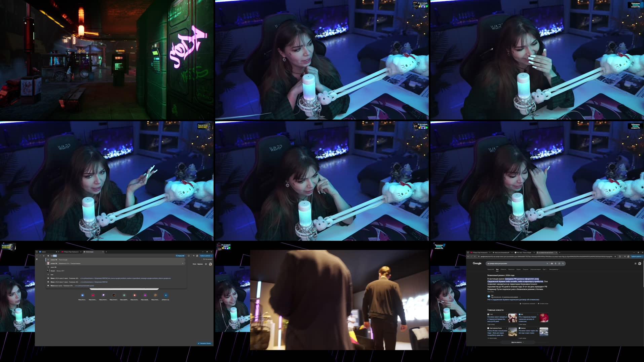Click the add shortcut plus icon
Image resolution: width=644 pixels, height=362 pixels.
click(x=166, y=295)
